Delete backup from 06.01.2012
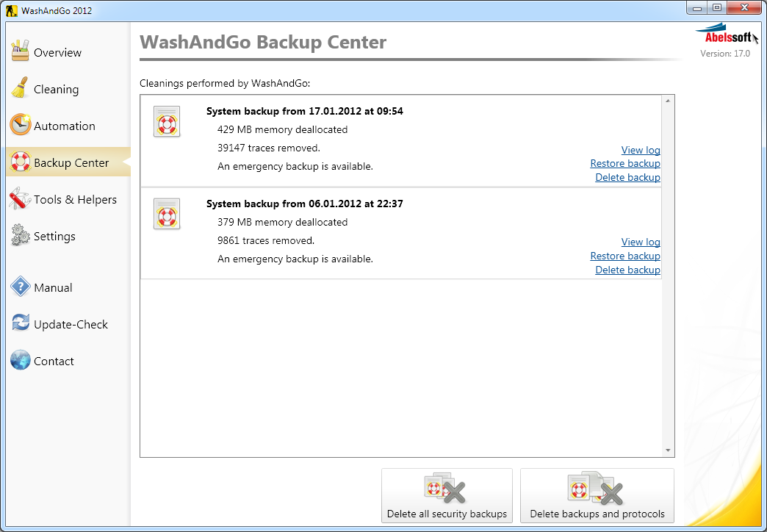The height and width of the screenshot is (532, 767). coord(627,270)
